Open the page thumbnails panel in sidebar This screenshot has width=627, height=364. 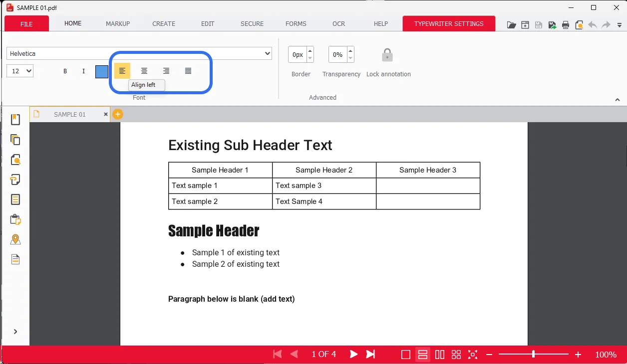(x=15, y=140)
